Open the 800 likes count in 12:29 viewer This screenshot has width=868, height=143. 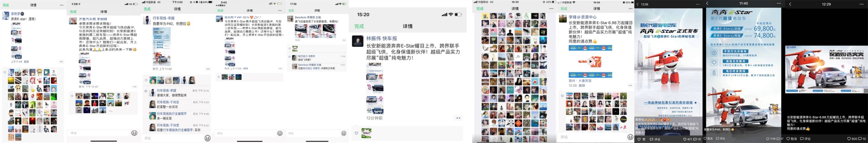click(x=852, y=139)
